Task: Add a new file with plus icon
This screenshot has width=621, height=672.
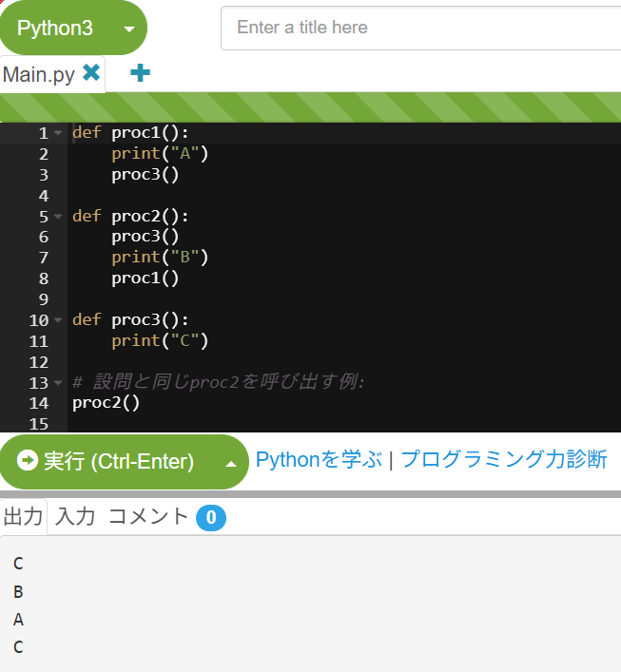Action: (x=140, y=73)
